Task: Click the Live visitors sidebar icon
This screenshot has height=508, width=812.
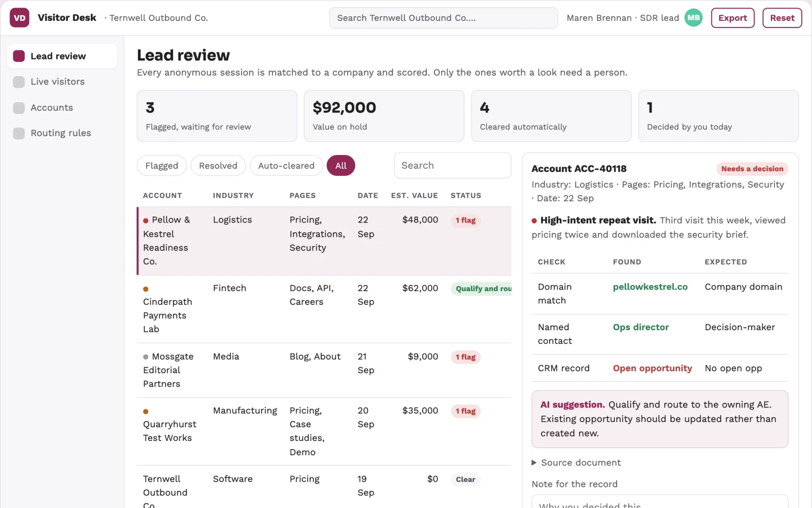Action: tap(19, 82)
